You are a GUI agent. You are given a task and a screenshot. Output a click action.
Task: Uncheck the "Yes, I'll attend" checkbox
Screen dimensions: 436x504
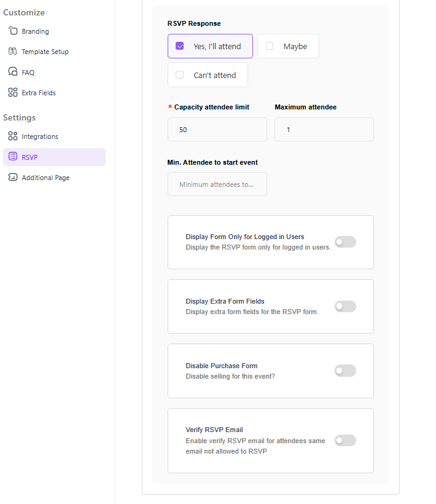[x=180, y=46]
